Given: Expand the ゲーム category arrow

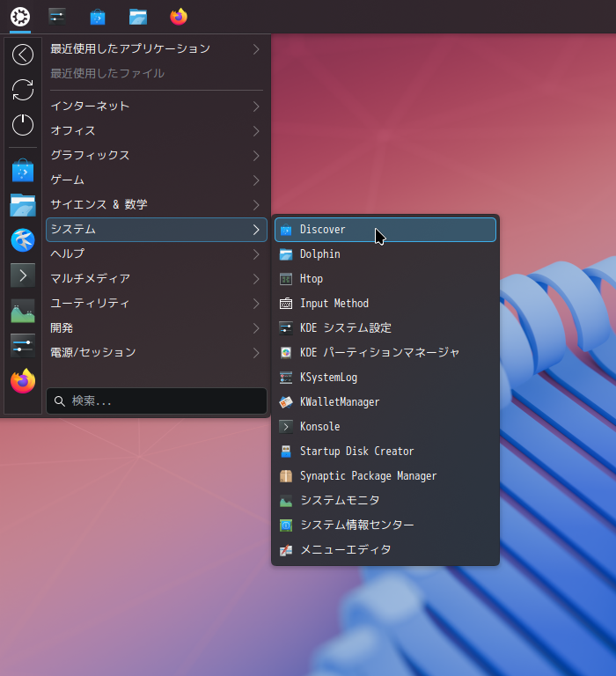Looking at the screenshot, I should click(x=256, y=180).
